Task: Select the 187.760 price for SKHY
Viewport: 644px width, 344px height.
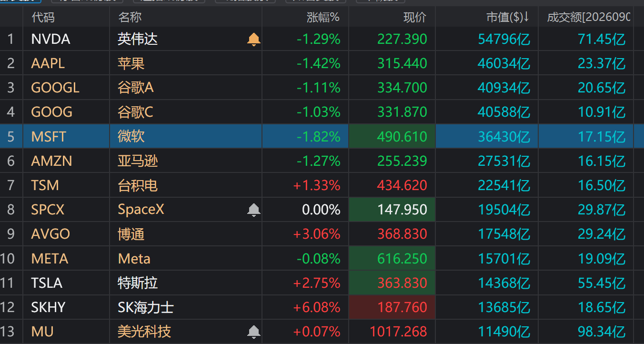Action: click(x=402, y=307)
